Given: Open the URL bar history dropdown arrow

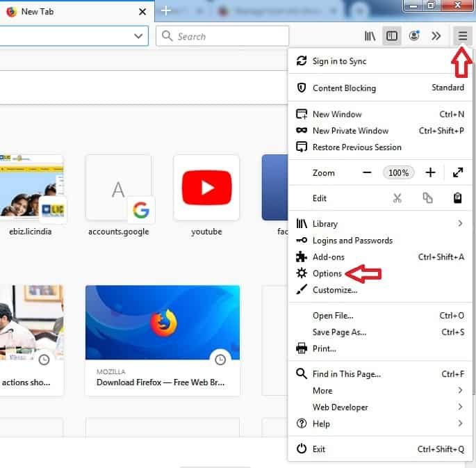Looking at the screenshot, I should 138,36.
